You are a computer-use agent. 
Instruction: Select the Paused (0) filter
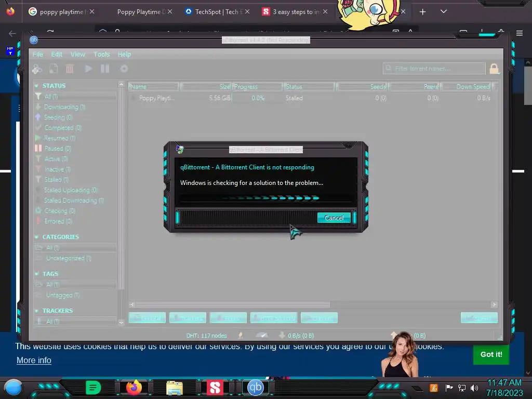click(58, 149)
